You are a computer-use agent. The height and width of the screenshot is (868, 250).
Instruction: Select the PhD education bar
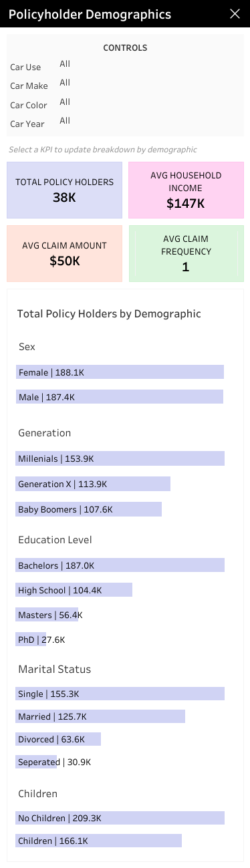[x=31, y=639]
